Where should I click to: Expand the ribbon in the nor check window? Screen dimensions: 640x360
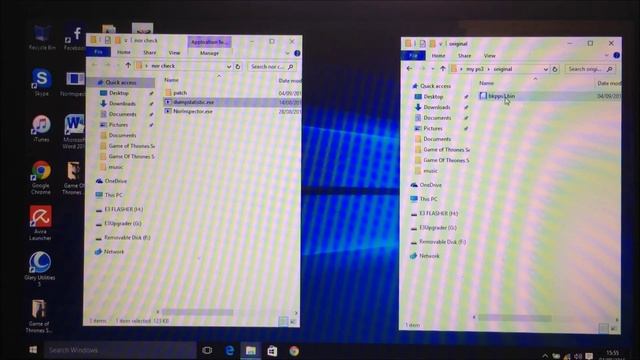point(287,53)
